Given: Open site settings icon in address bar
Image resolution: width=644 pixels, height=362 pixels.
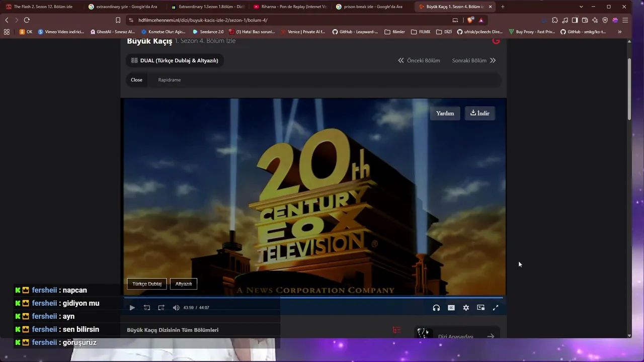Looking at the screenshot, I should [x=131, y=20].
